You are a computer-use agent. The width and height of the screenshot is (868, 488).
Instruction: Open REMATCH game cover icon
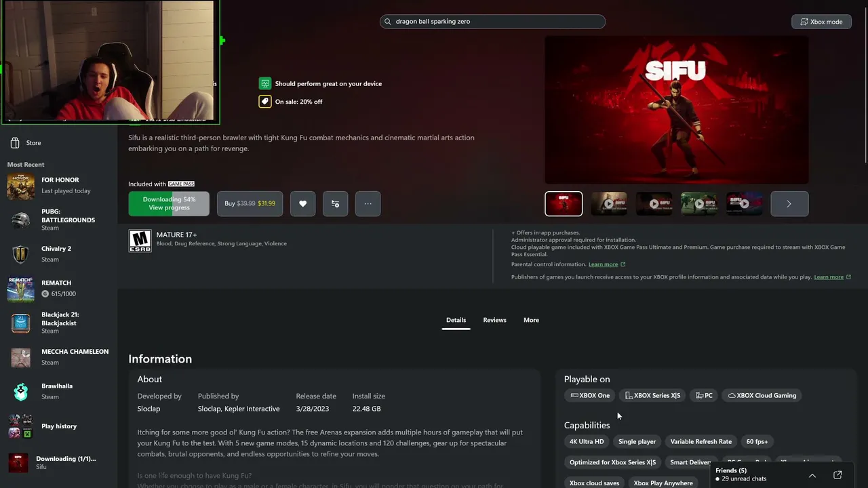coord(21,289)
